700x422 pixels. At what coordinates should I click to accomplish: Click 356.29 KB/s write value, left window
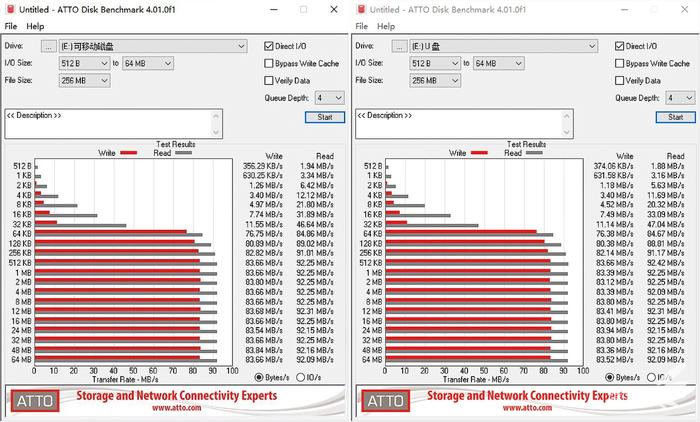263,166
